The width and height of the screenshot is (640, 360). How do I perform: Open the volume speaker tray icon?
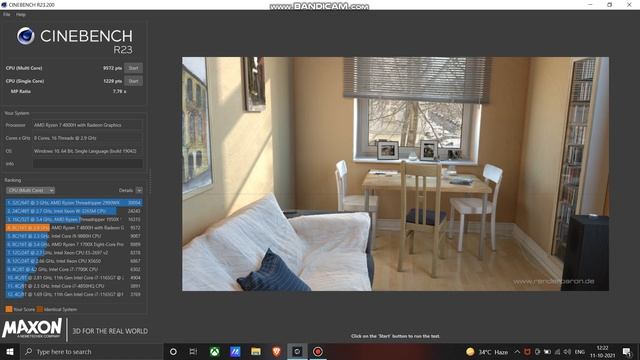(x=567, y=352)
